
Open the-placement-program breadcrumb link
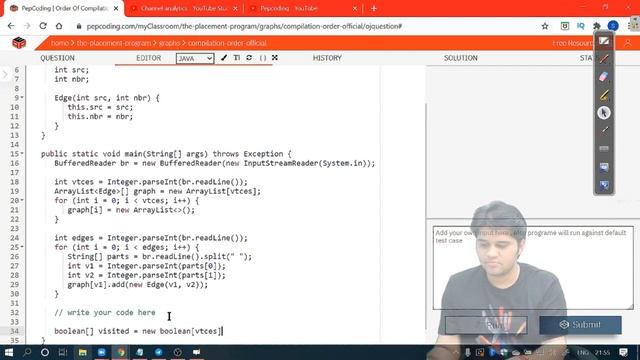(113, 43)
